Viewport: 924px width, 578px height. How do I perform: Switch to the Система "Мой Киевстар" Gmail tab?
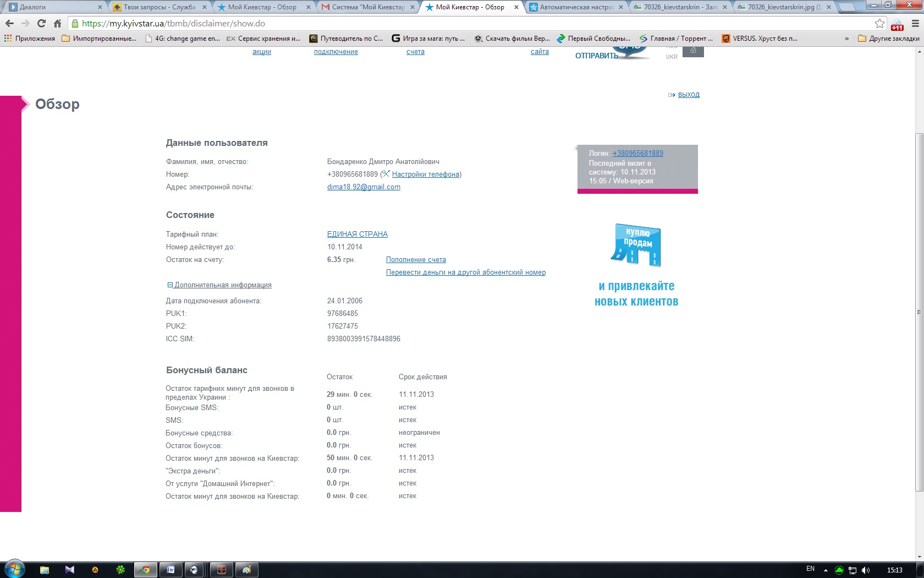[367, 7]
